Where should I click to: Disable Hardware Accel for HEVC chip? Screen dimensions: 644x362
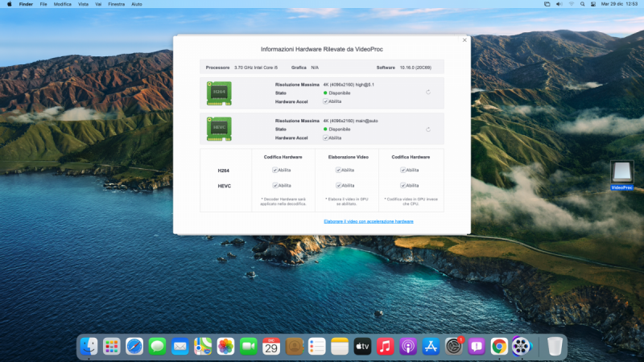click(325, 138)
